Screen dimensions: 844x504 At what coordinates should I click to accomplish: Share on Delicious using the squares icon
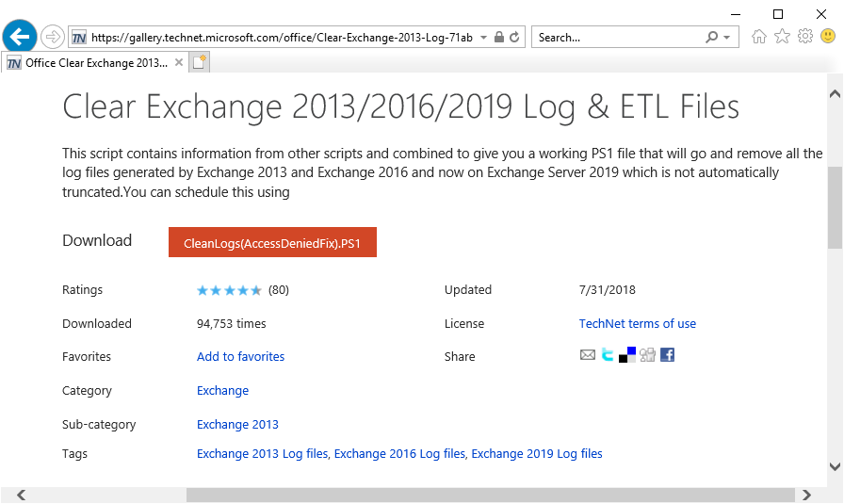pos(627,355)
